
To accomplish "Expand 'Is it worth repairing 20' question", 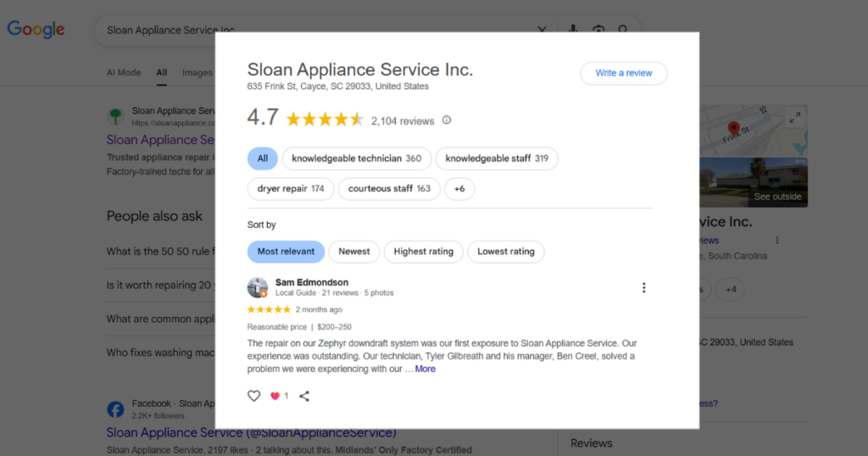I will [x=160, y=285].
